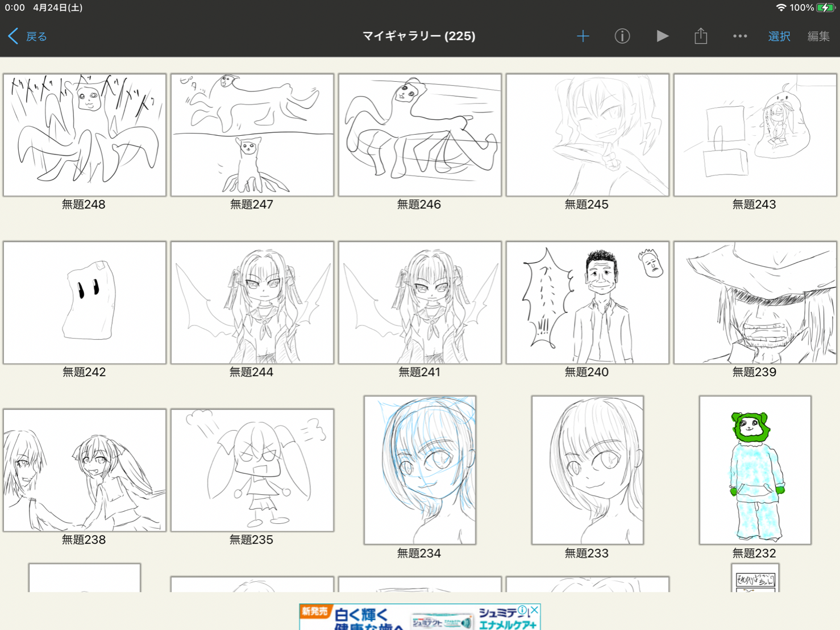Select the 無題233 title label

[x=587, y=553]
